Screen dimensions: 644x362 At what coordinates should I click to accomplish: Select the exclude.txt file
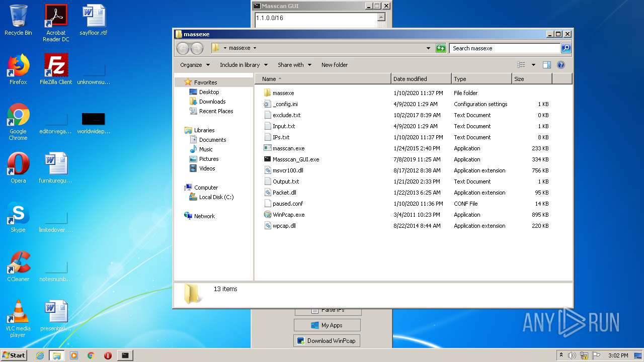pyautogui.click(x=286, y=115)
